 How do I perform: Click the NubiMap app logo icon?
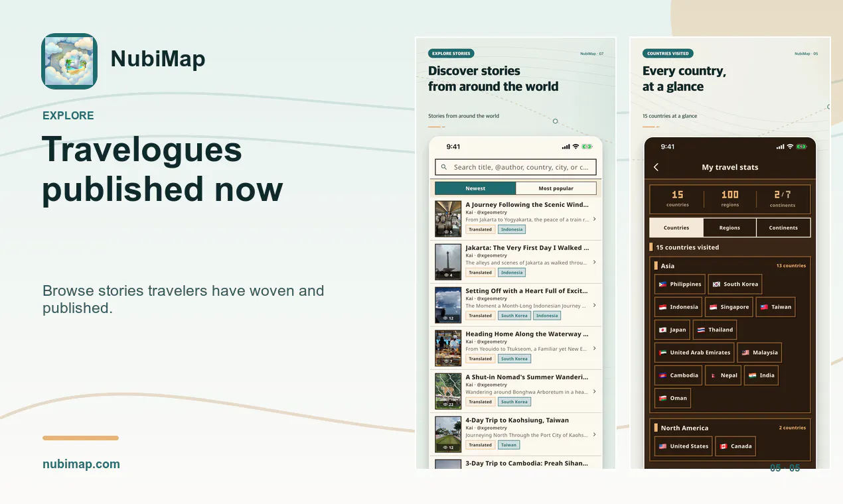coord(69,61)
